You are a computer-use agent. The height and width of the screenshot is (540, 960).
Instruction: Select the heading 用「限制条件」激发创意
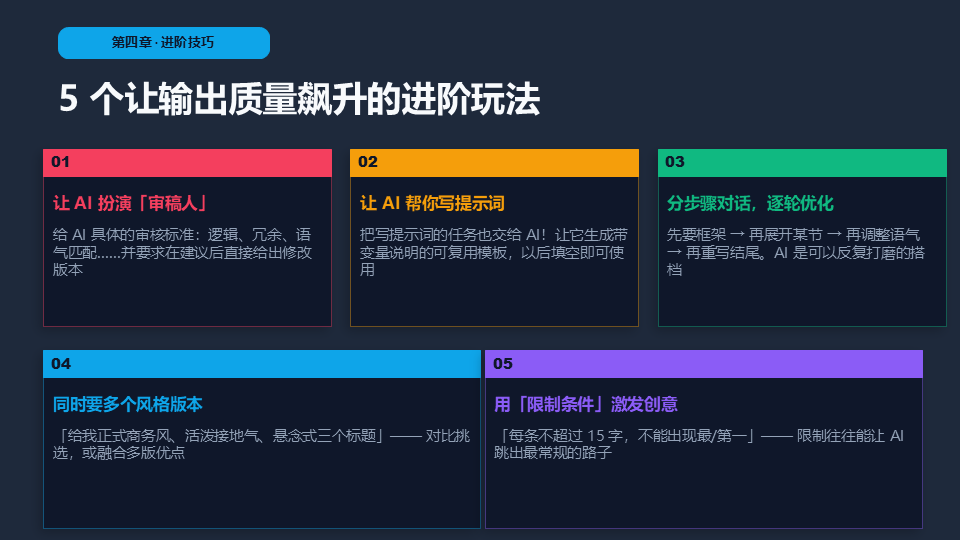click(586, 405)
